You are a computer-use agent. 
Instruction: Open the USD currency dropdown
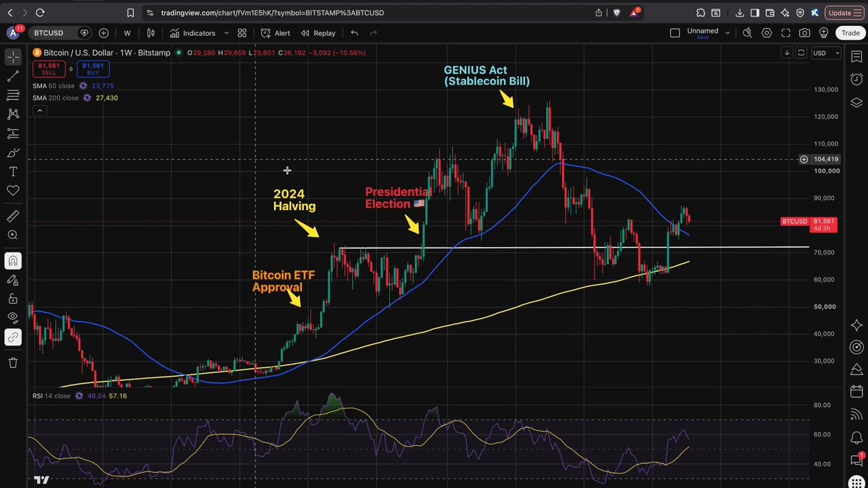826,53
